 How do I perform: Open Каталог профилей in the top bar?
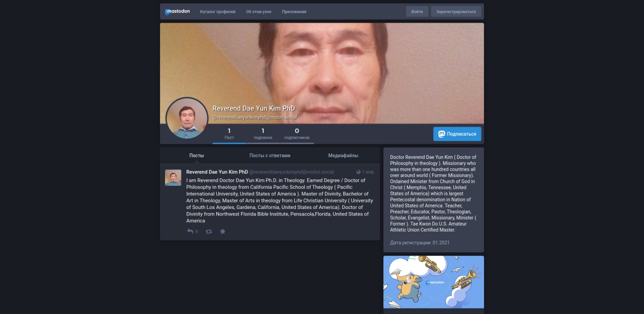click(x=218, y=12)
